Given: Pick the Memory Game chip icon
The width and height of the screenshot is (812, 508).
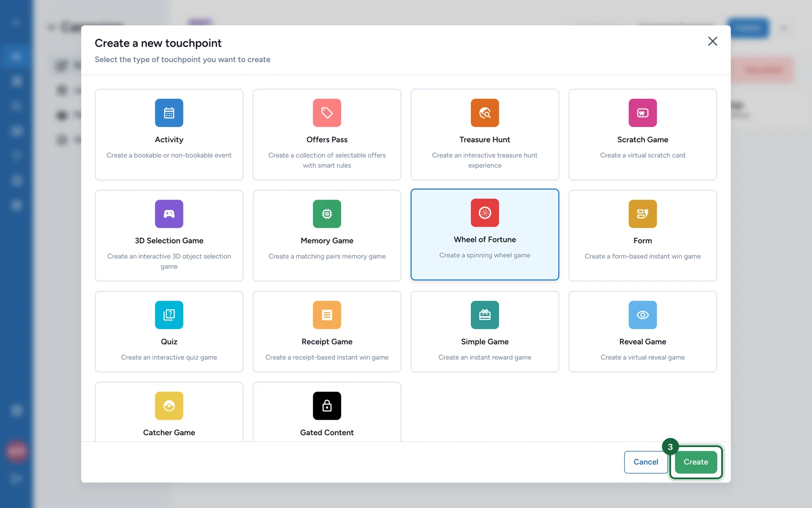Looking at the screenshot, I should (327, 214).
